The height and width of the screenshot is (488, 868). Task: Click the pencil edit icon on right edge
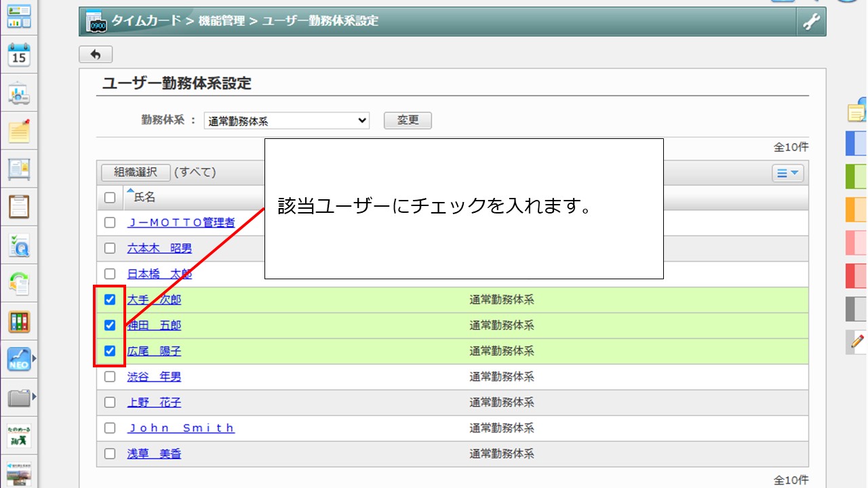(x=857, y=342)
